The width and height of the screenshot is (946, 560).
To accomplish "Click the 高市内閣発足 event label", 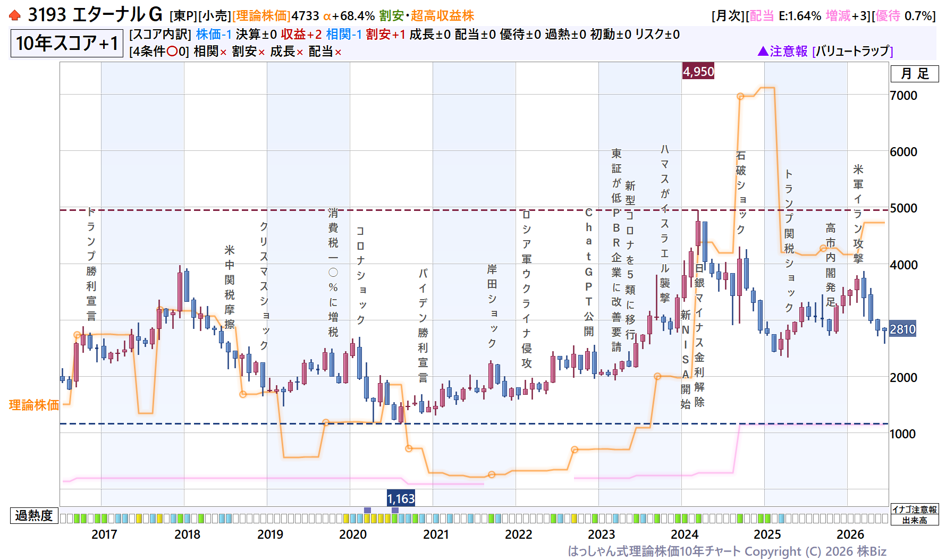I will (831, 265).
